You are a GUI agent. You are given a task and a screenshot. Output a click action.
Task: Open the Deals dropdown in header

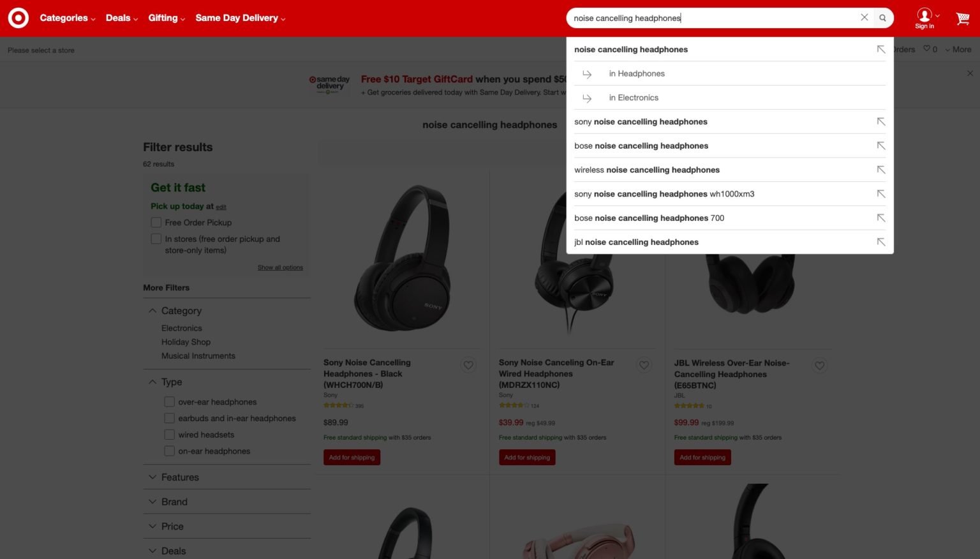pos(122,18)
